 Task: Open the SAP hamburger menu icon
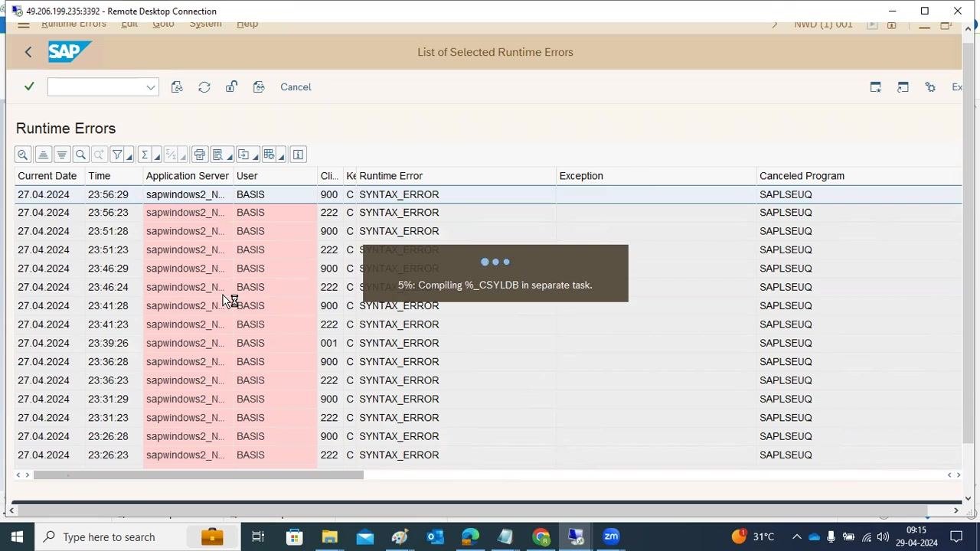[x=24, y=24]
